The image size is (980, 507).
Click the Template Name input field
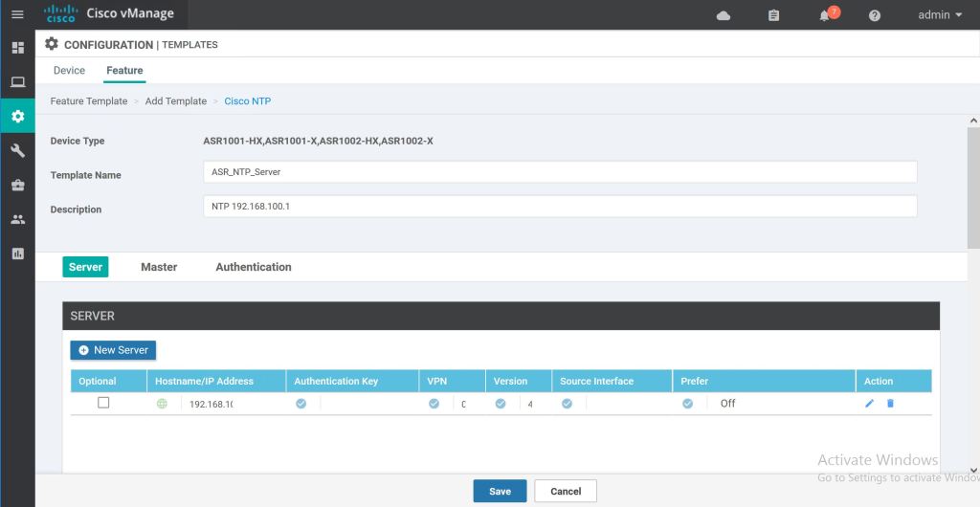[560, 172]
